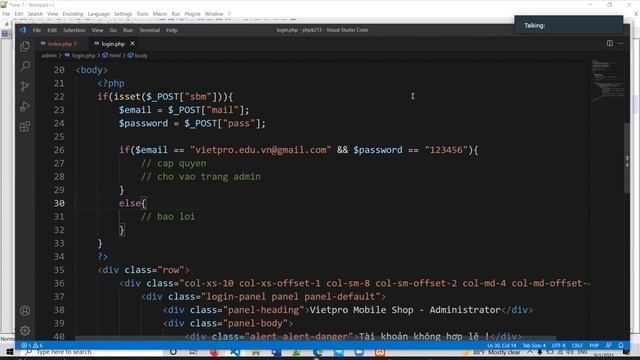
Task: Click the "// bao loi" comment
Action: [x=168, y=217]
